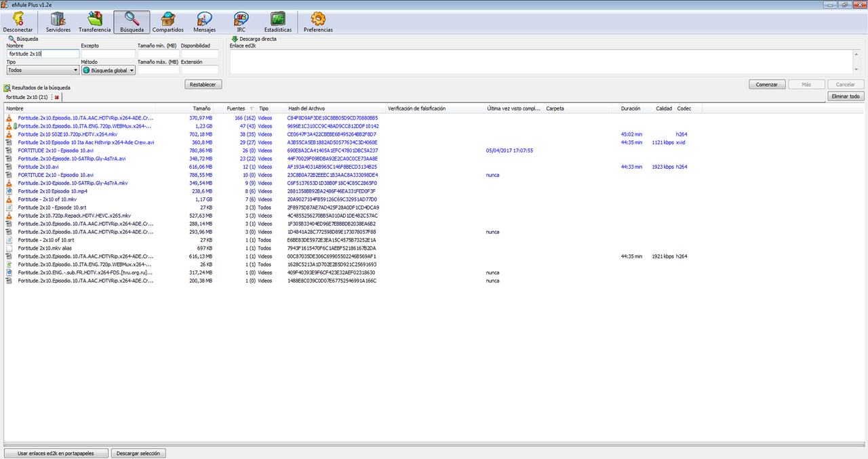Switch to the 'fortitude 2x10 (21)' results tab

pyautogui.click(x=26, y=98)
